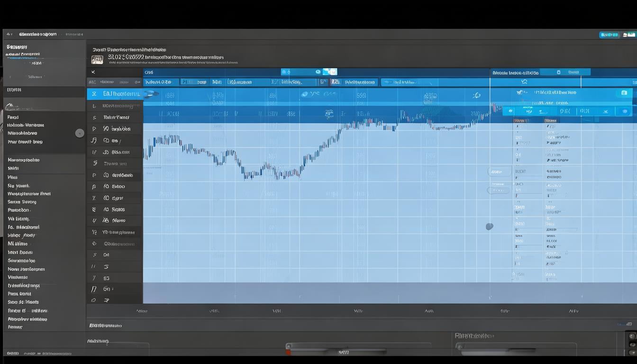Click the thumbnail icon beside the header price
Viewport: 637px width, 364px height.
click(97, 60)
